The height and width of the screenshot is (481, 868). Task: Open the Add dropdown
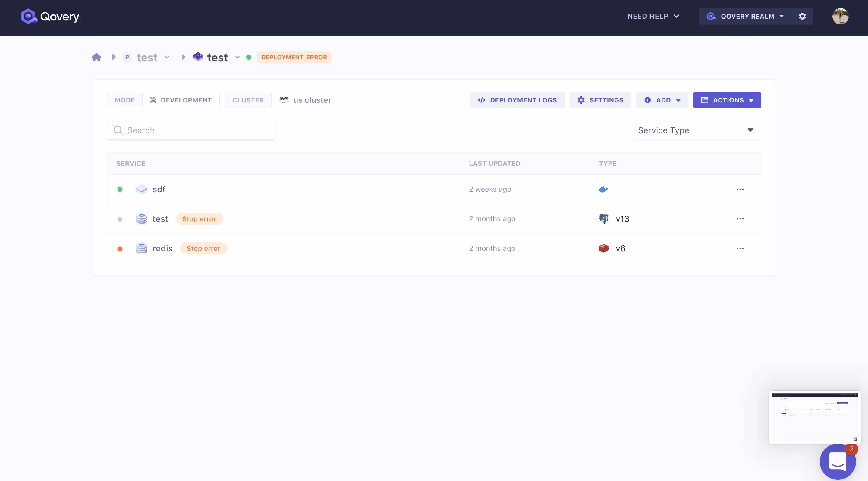click(x=662, y=100)
